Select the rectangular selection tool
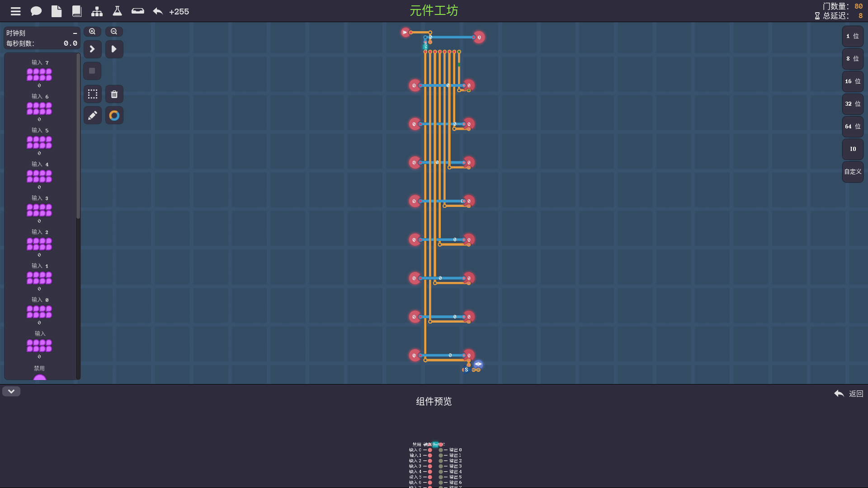Viewport: 868px width, 488px height. pyautogui.click(x=93, y=94)
